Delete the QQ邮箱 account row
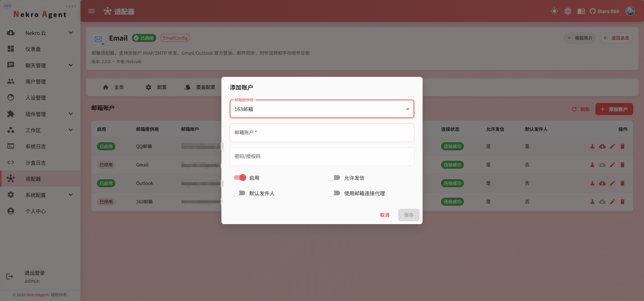 pos(623,146)
